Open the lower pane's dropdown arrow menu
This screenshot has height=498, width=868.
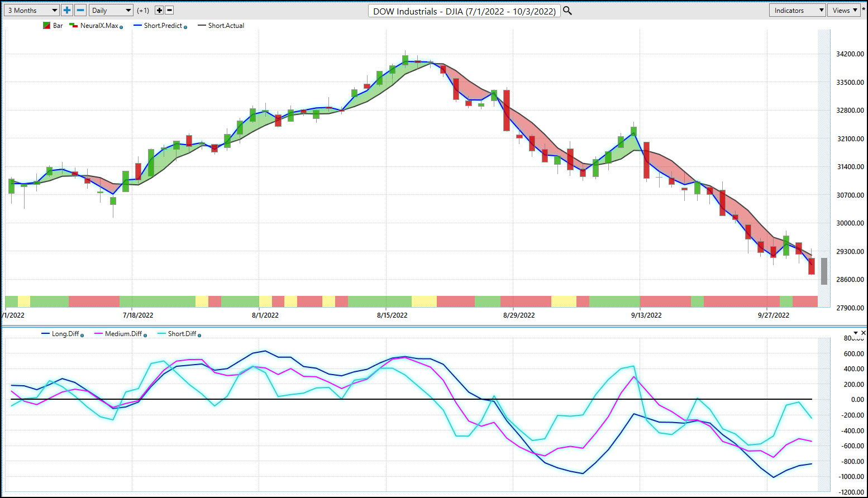tap(856, 333)
